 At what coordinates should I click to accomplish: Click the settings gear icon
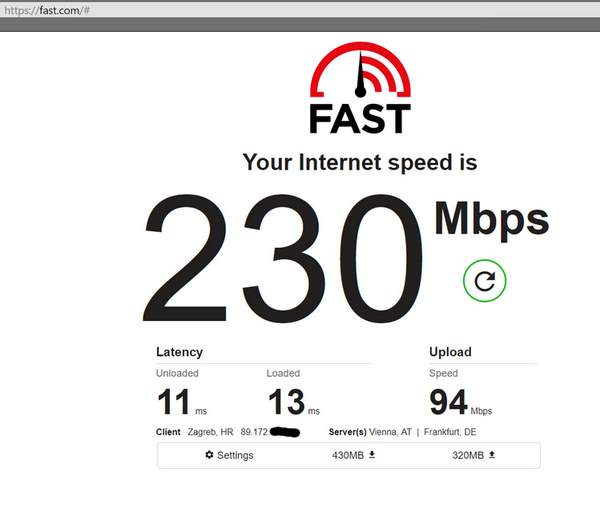(209, 454)
